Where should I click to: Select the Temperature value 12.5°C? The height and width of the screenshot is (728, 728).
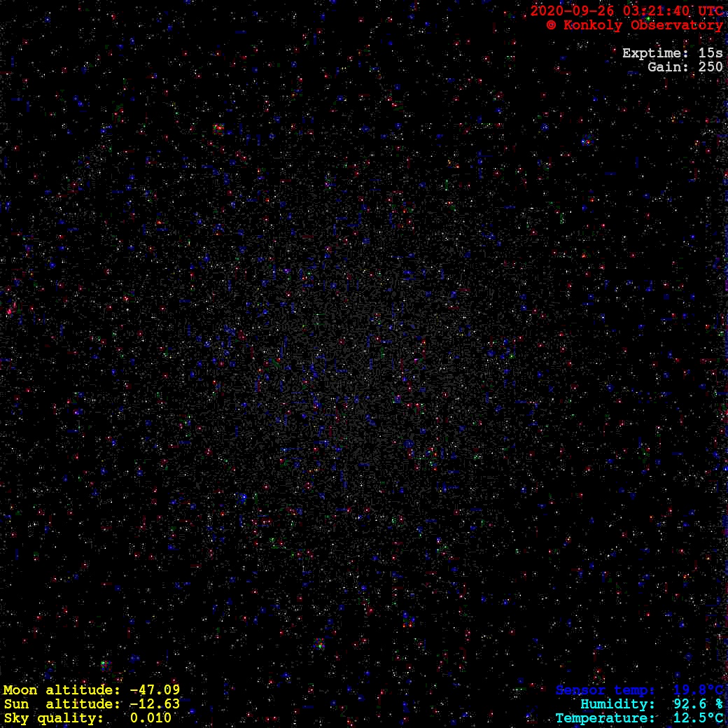[698, 718]
